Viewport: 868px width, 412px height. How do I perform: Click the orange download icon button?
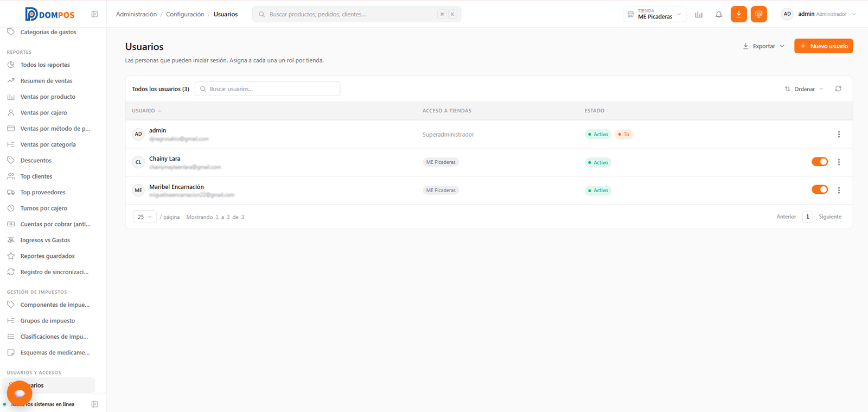pyautogui.click(x=738, y=14)
